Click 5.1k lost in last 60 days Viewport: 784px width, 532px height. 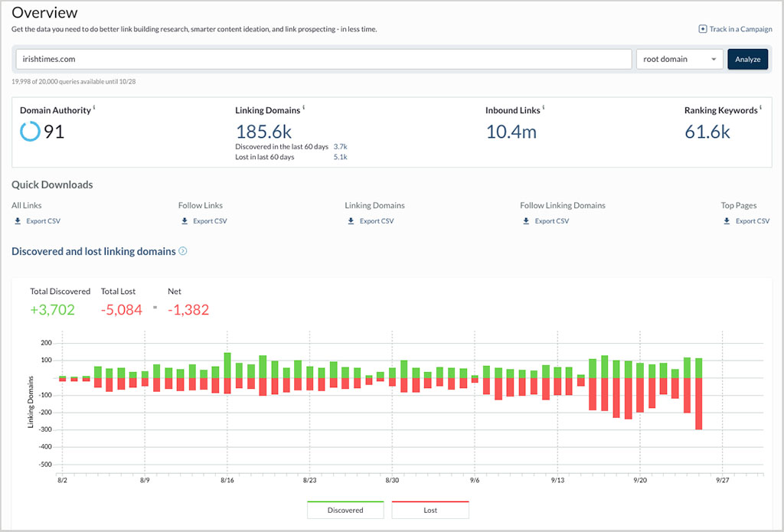(341, 157)
